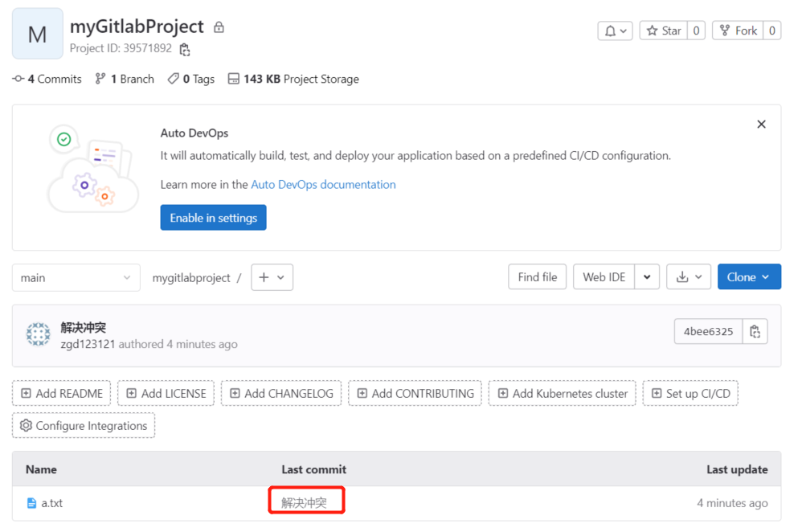This screenshot has width=798, height=532.
Task: Click the 'authored 4 minutes ago' text
Action: click(178, 344)
